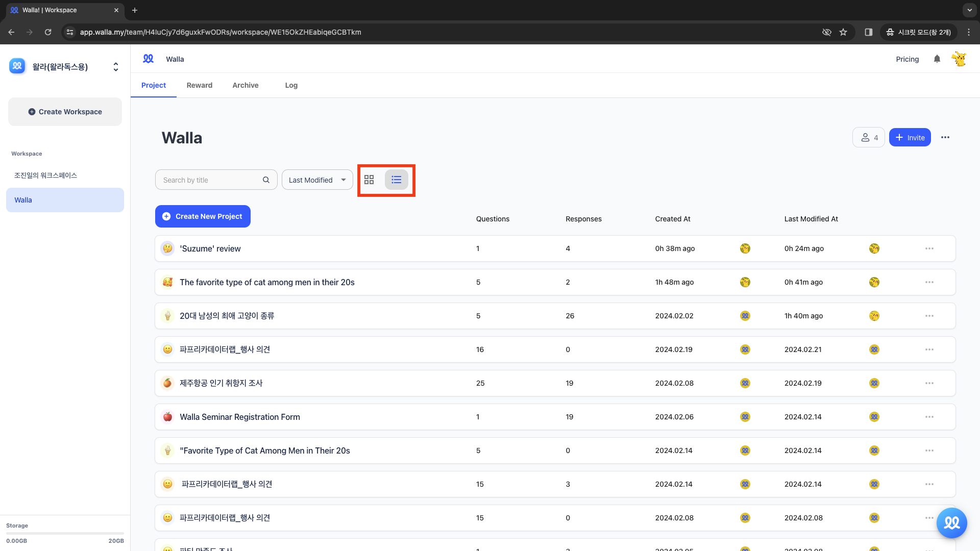Open 제주항공 인기 취항지 조사 project
Screen dimensions: 980x551
[x=555, y=383]
